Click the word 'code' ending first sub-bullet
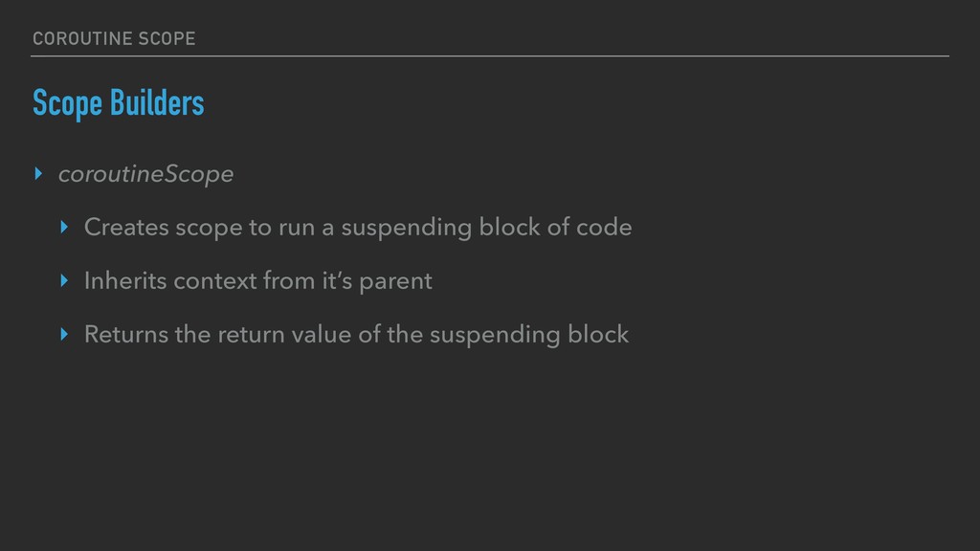Image resolution: width=980 pixels, height=551 pixels. 609,228
